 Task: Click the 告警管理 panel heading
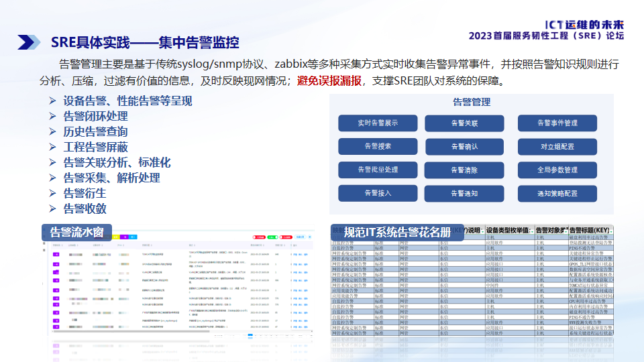coord(472,102)
